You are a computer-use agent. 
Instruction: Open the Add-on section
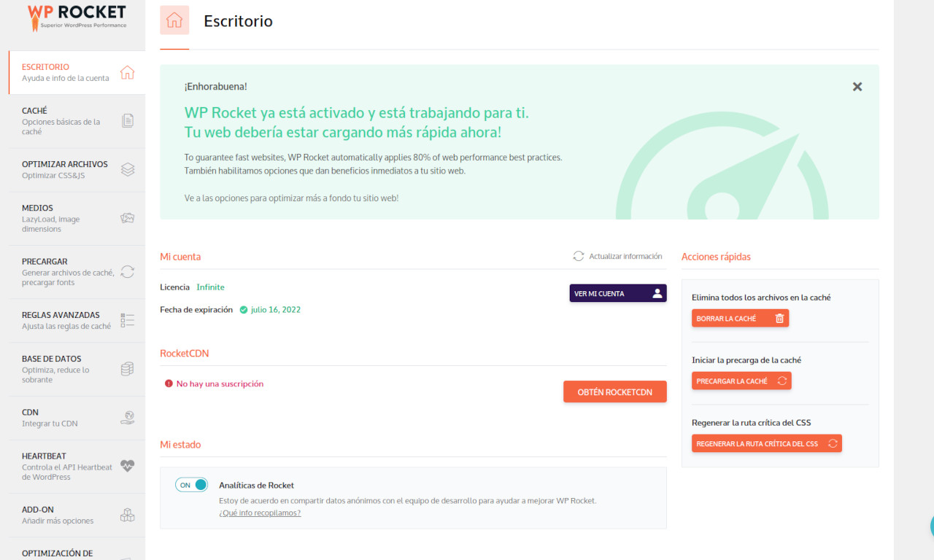(77, 515)
